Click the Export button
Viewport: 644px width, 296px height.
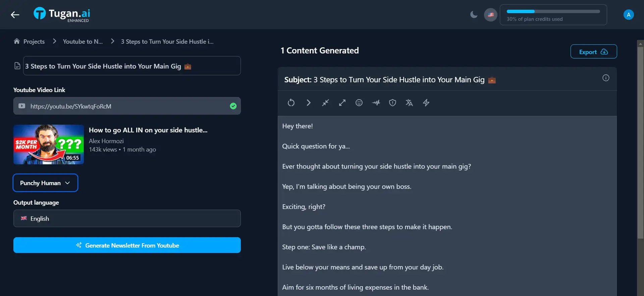(593, 52)
